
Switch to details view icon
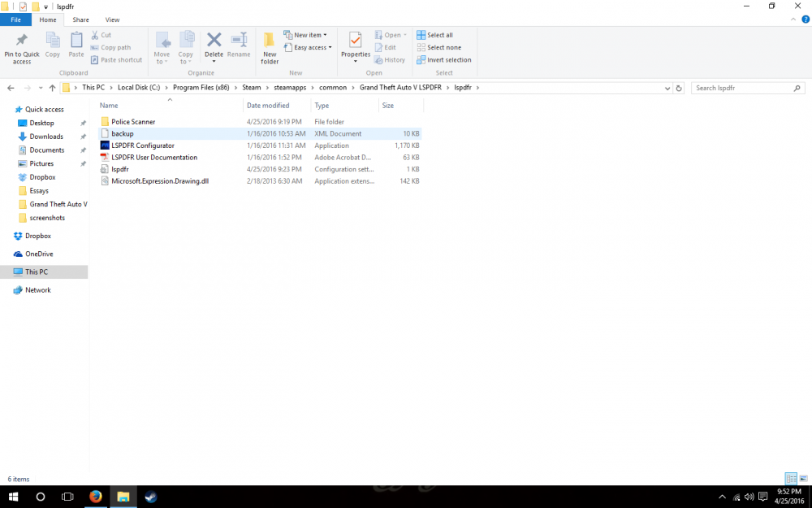point(791,479)
